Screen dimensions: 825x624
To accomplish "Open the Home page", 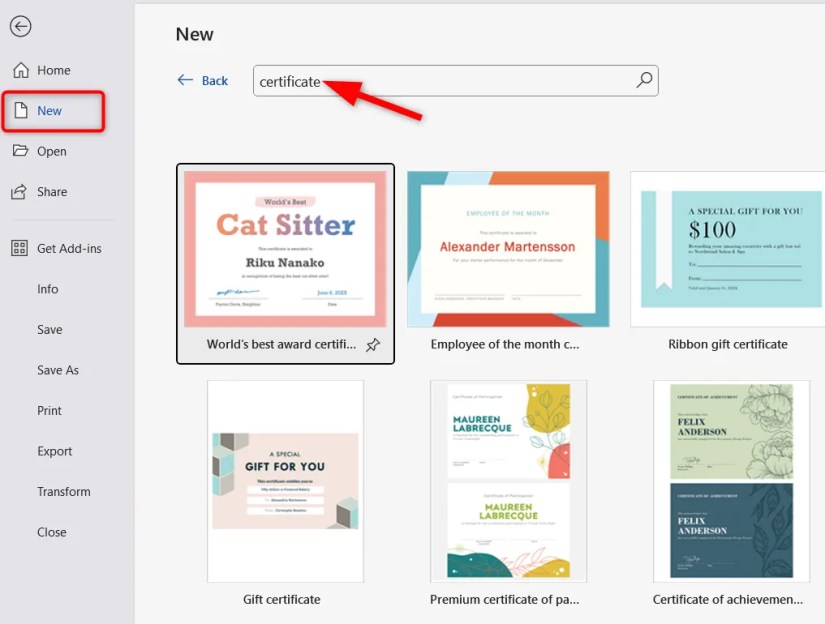I will pos(54,70).
